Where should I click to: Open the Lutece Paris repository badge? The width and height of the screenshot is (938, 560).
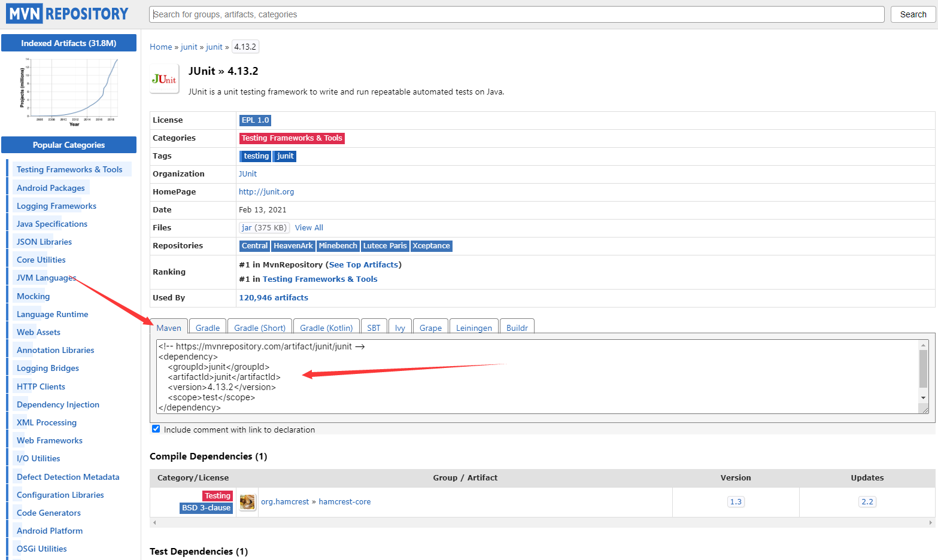click(385, 246)
